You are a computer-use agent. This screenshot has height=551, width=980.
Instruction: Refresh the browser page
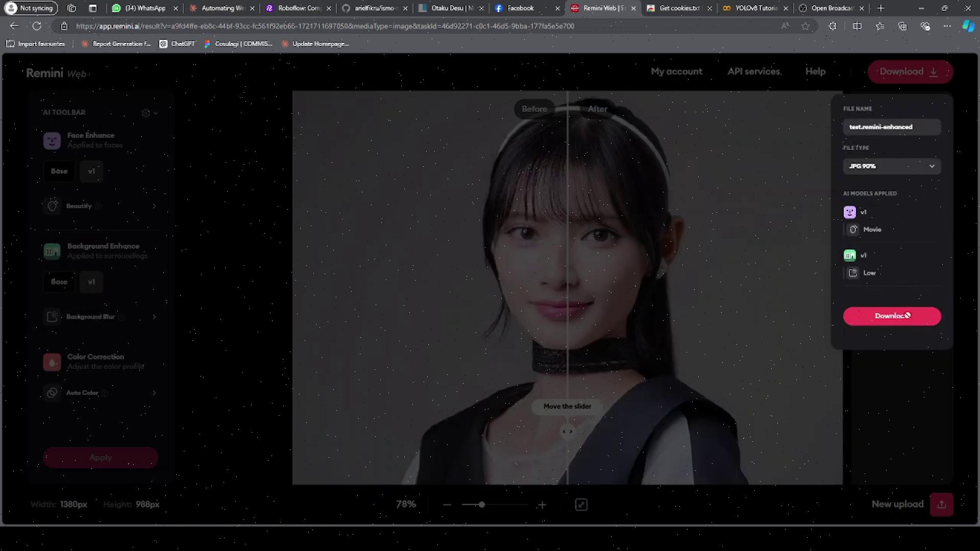click(x=37, y=26)
